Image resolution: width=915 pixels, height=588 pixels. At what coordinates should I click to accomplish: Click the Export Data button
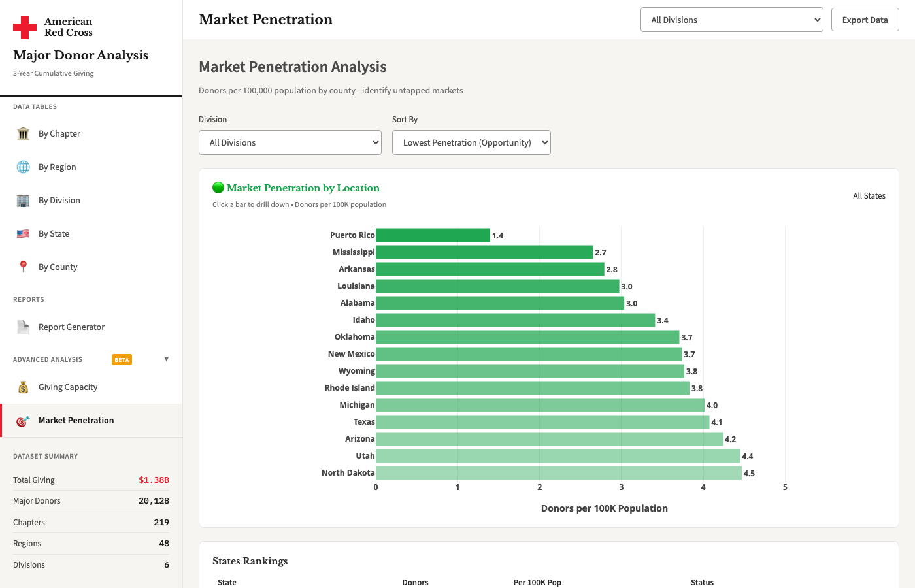point(865,20)
